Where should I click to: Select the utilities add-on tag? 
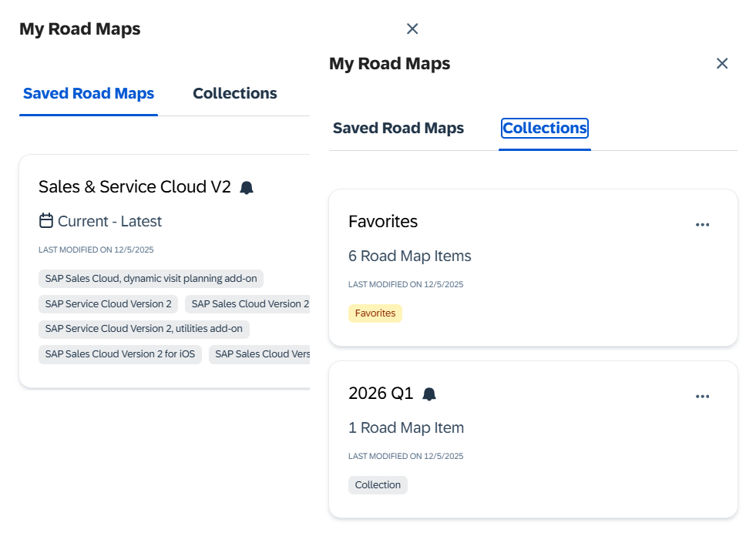(144, 329)
